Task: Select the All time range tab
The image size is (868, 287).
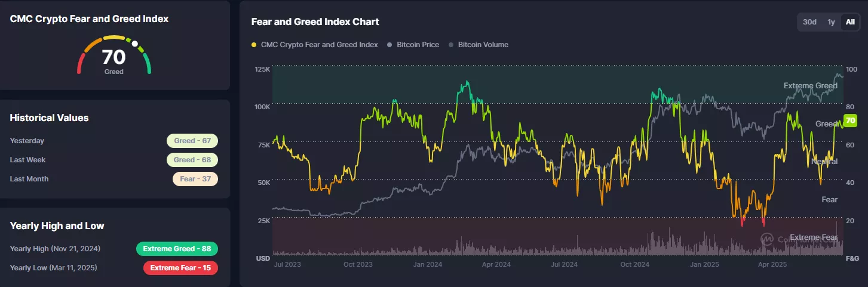Action: pyautogui.click(x=850, y=22)
